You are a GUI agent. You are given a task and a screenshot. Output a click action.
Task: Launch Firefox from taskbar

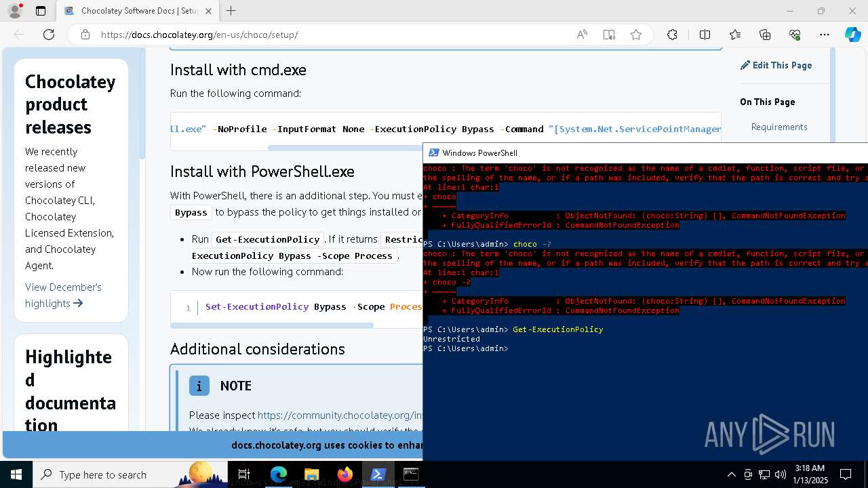(x=344, y=474)
